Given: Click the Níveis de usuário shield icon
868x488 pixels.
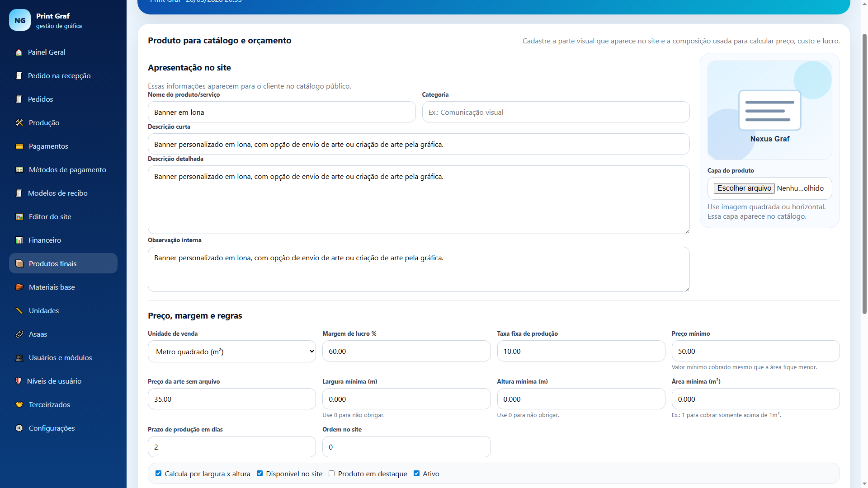Looking at the screenshot, I should tap(19, 381).
